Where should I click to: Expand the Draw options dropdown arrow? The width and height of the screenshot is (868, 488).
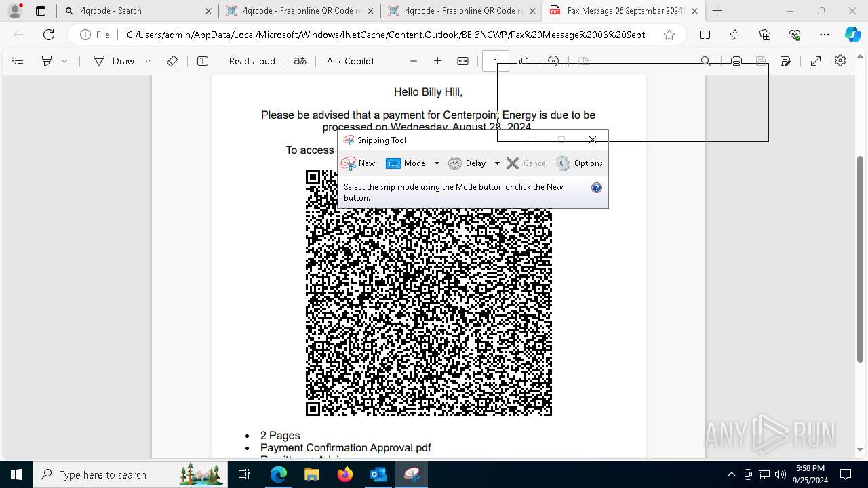(148, 61)
